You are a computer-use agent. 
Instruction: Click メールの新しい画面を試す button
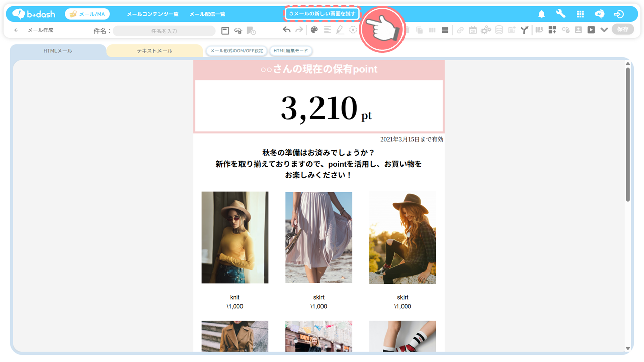click(x=322, y=14)
